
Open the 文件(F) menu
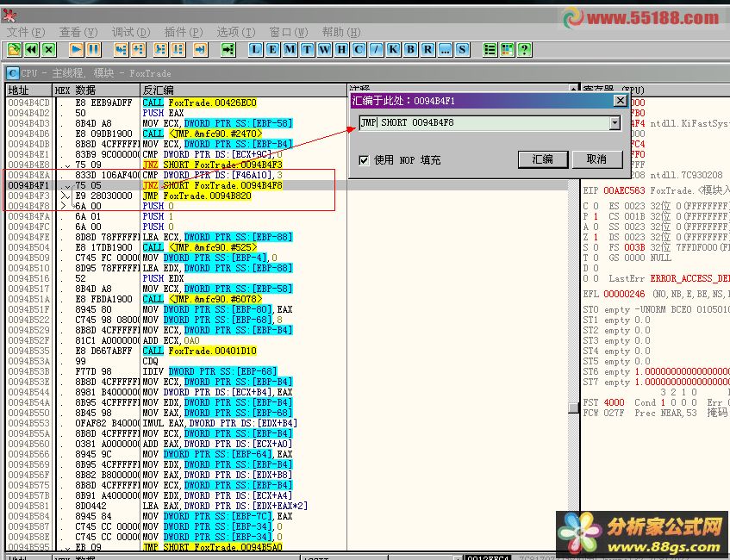pyautogui.click(x=26, y=32)
